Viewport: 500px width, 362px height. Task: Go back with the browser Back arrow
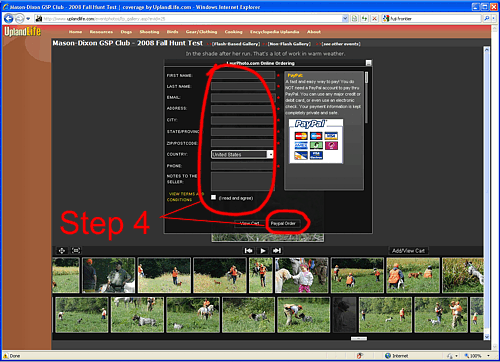[x=9, y=19]
